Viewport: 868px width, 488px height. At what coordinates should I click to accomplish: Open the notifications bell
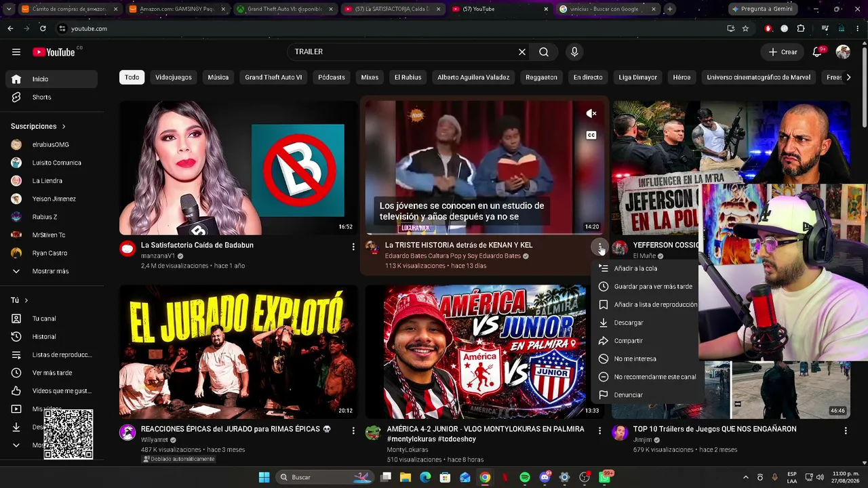[x=818, y=52]
